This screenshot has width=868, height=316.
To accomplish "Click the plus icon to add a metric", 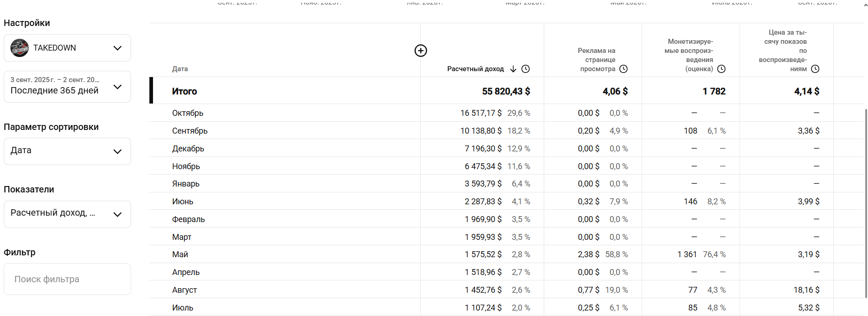I will pyautogui.click(x=421, y=51).
